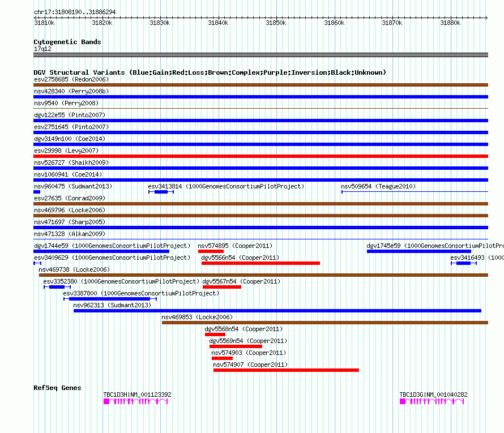Select the nsv469853 (Locke2006) label
Screen dimensions: 504x433
coord(197,317)
